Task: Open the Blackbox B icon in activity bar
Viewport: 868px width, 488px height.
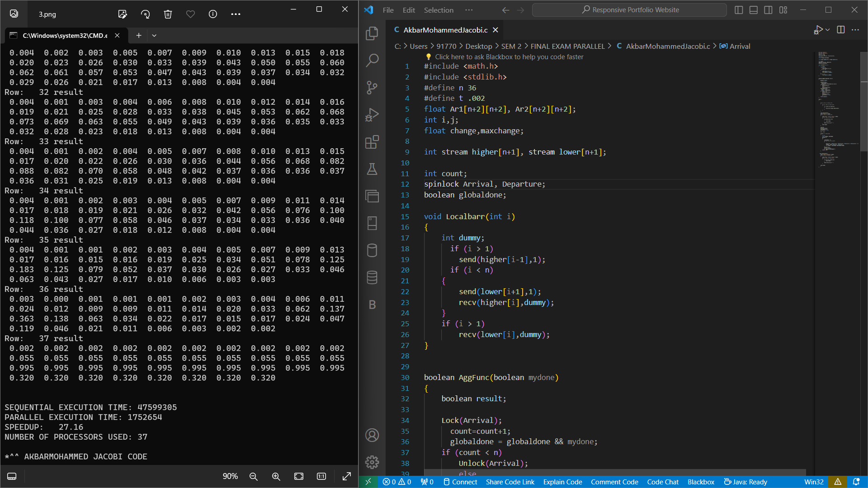Action: pos(372,305)
